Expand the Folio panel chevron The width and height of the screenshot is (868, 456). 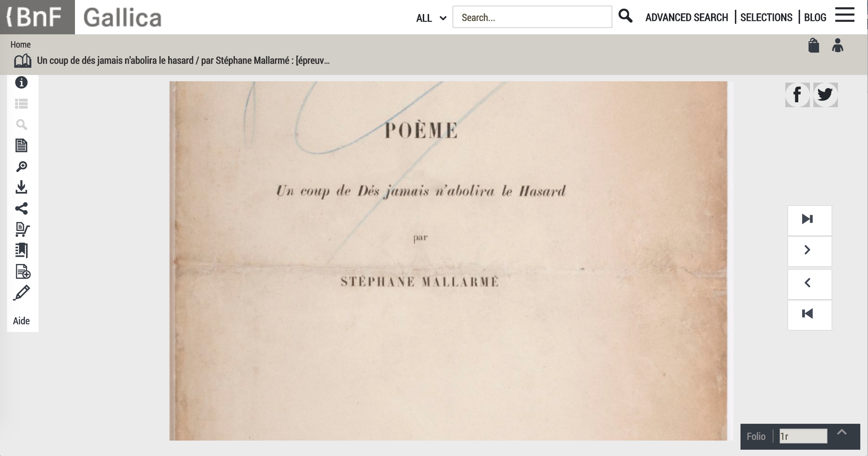pyautogui.click(x=842, y=432)
